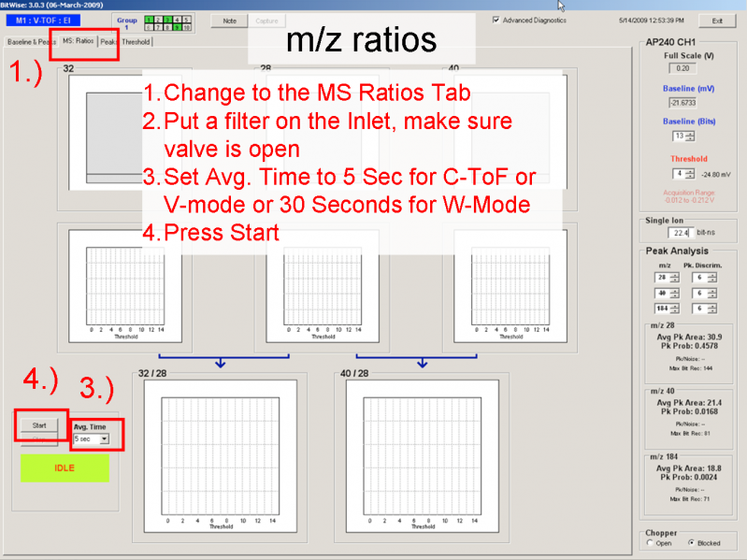Image resolution: width=747 pixels, height=560 pixels.
Task: Click group indicator box number 5
Action: [187, 19]
